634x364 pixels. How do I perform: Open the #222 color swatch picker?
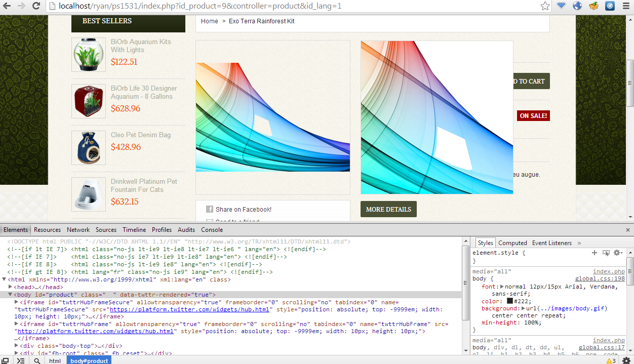(x=510, y=301)
